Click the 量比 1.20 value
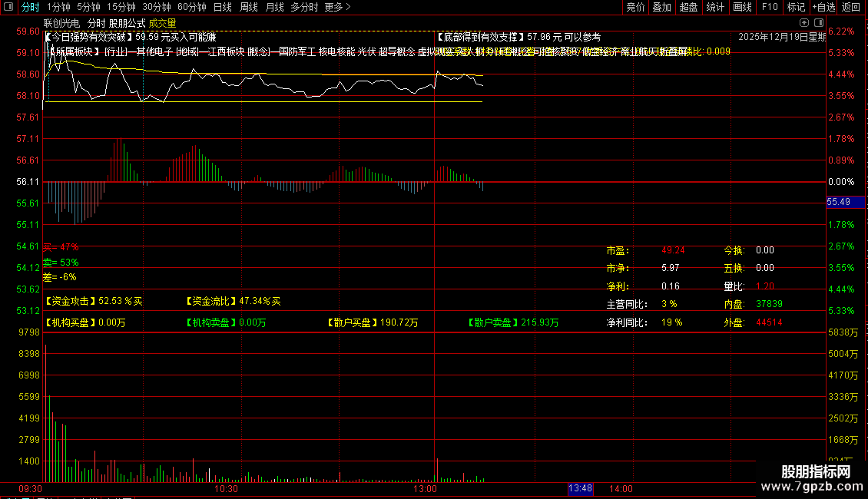This screenshot has height=499, width=868. [x=765, y=286]
